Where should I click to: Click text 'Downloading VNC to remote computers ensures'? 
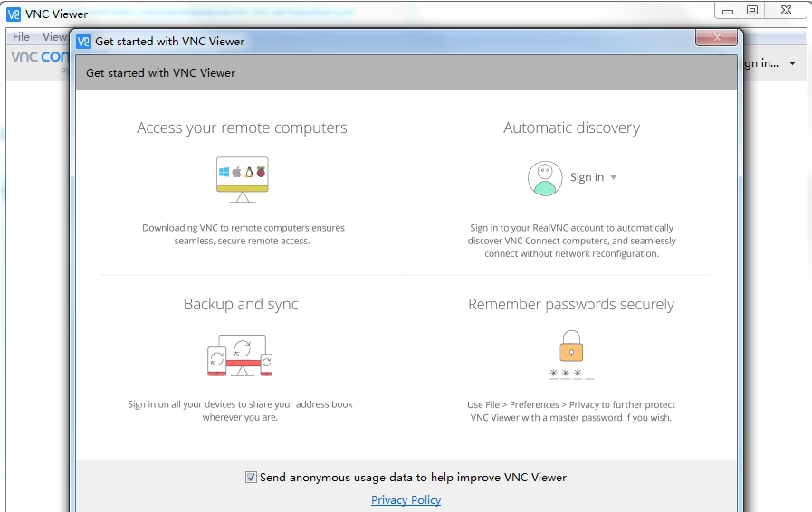tap(244, 228)
